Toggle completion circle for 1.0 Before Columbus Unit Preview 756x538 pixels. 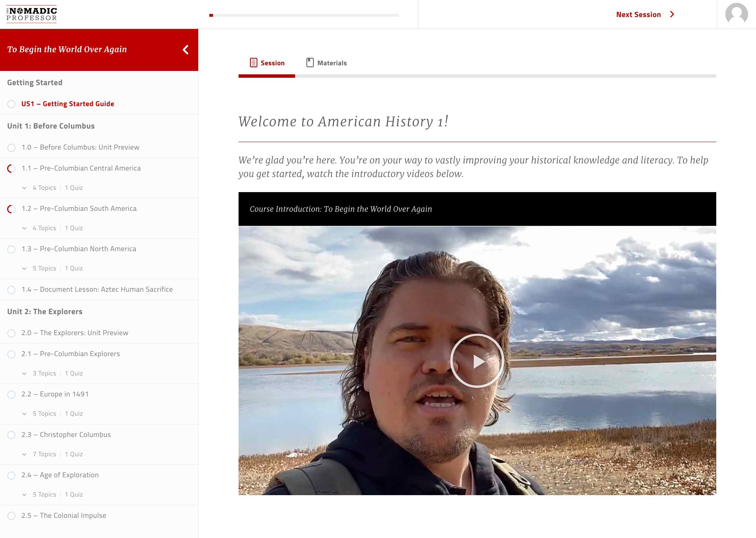pos(12,148)
